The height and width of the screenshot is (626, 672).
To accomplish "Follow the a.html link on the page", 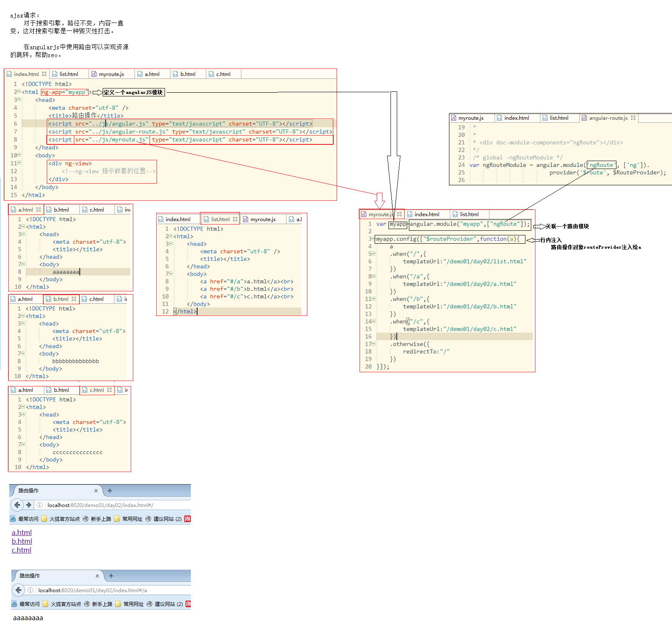I will click(22, 533).
